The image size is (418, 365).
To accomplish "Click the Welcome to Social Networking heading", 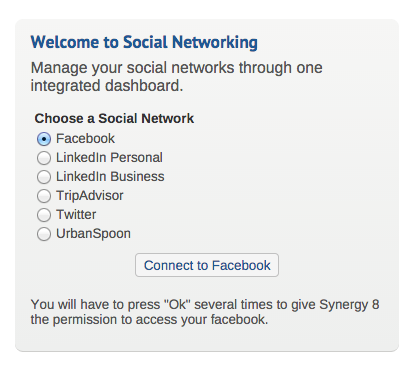I will point(144,42).
